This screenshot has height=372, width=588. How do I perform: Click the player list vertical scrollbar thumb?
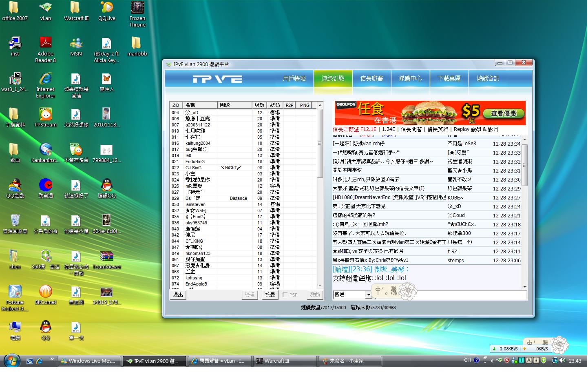pos(320,143)
